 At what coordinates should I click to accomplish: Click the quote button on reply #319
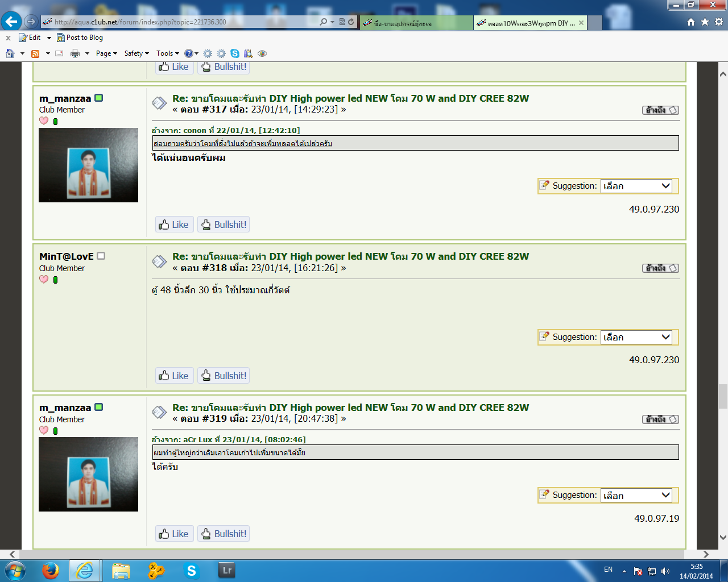(x=660, y=419)
